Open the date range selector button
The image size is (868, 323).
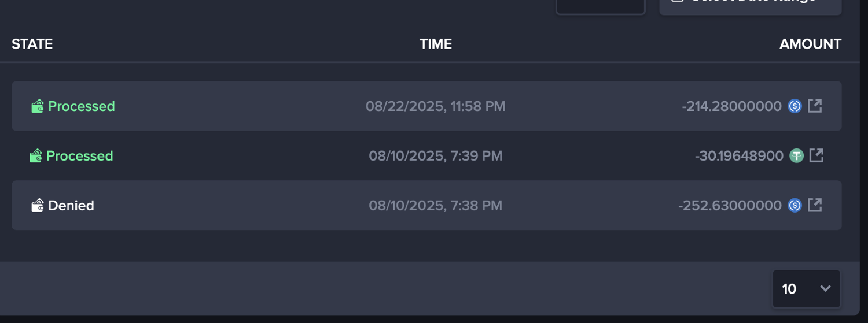click(750, 5)
